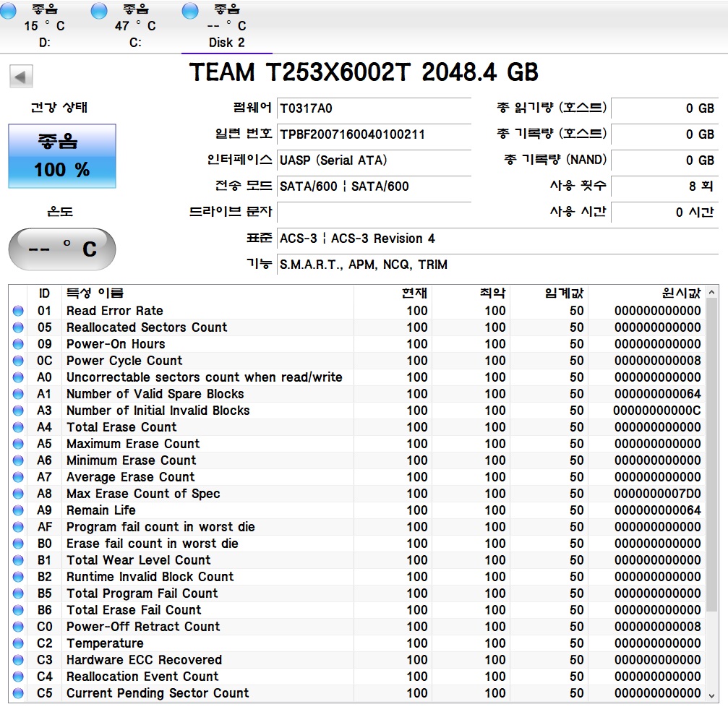The width and height of the screenshot is (728, 712).
Task: Click the 총 기록량 (NAND) value 0 GB
Action: coord(664,160)
